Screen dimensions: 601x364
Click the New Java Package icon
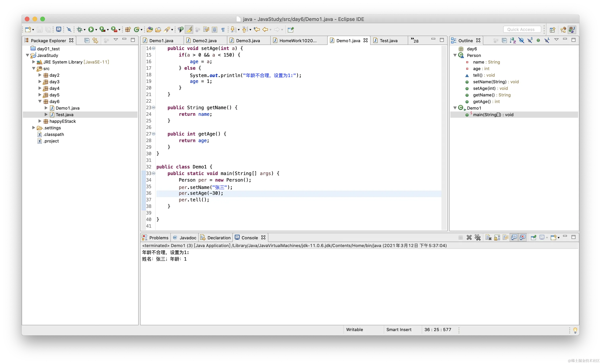click(128, 29)
